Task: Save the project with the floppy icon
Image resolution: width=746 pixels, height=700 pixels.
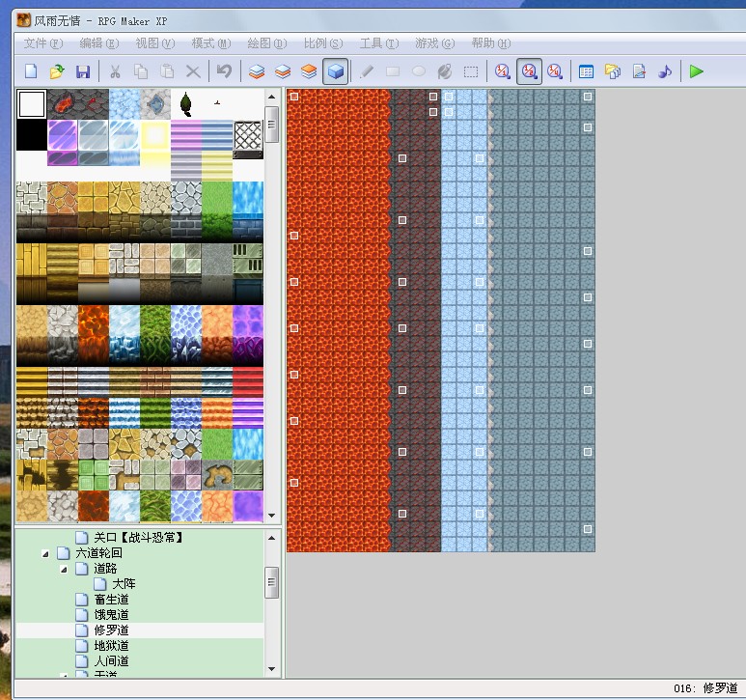Action: point(83,71)
